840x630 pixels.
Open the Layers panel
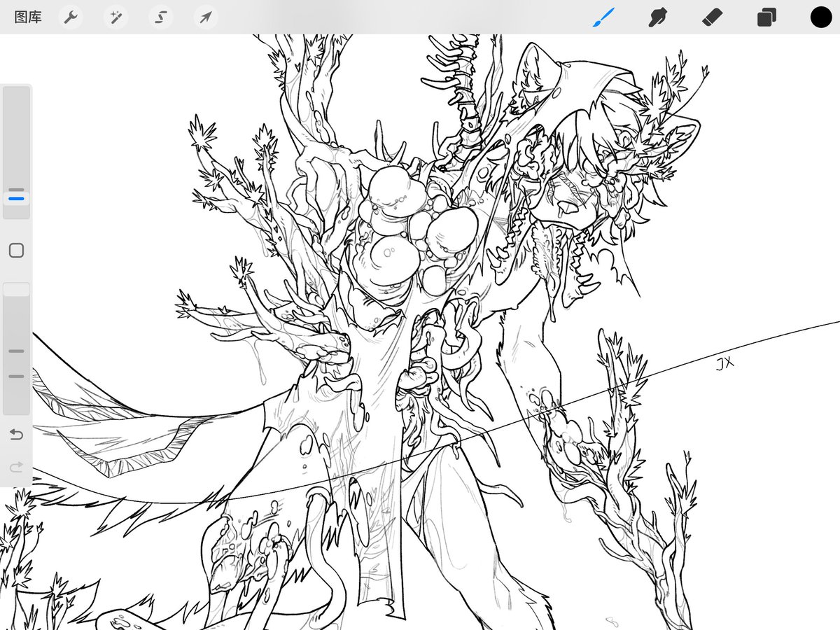tap(766, 17)
